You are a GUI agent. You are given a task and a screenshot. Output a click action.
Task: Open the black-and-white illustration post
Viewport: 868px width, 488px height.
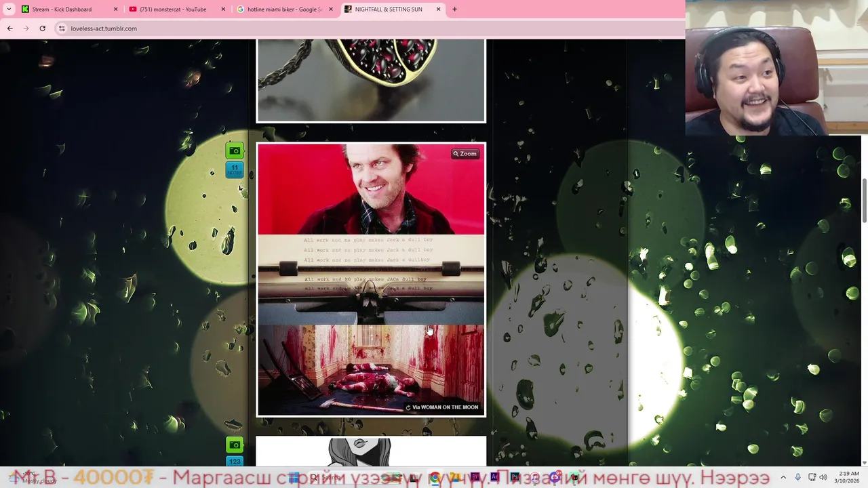click(x=371, y=452)
